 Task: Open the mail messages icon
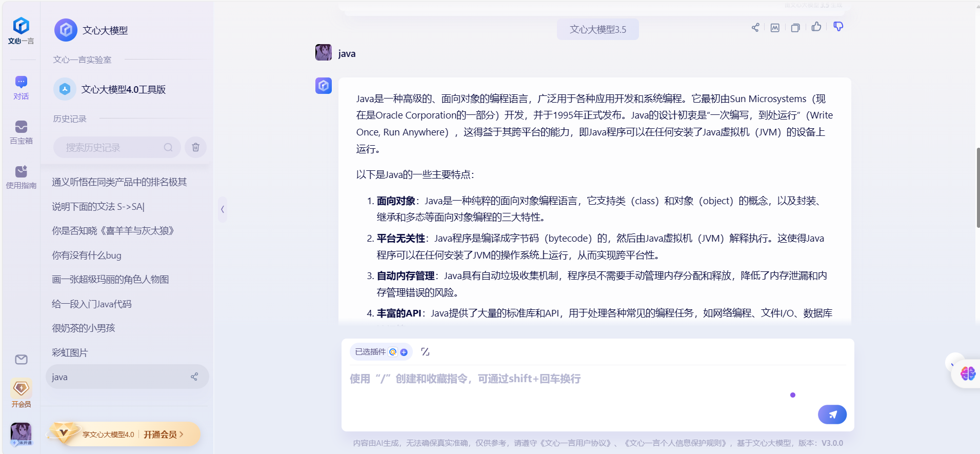(21, 360)
